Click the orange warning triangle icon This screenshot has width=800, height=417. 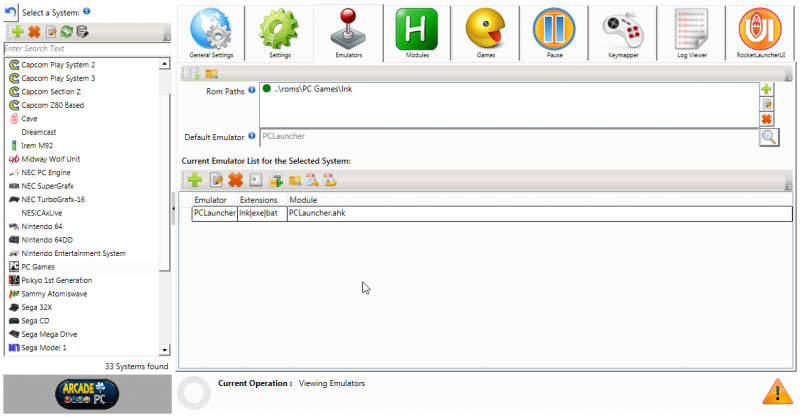(777, 392)
